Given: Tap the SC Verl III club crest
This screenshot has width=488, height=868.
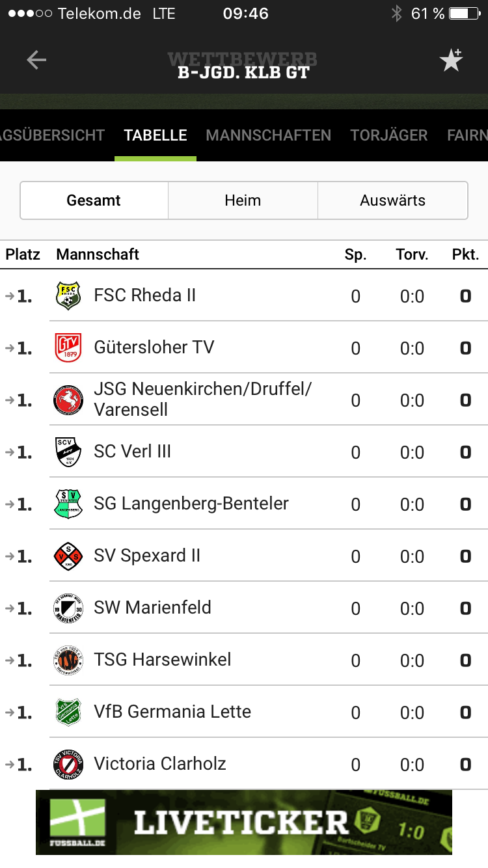Looking at the screenshot, I should (x=68, y=452).
